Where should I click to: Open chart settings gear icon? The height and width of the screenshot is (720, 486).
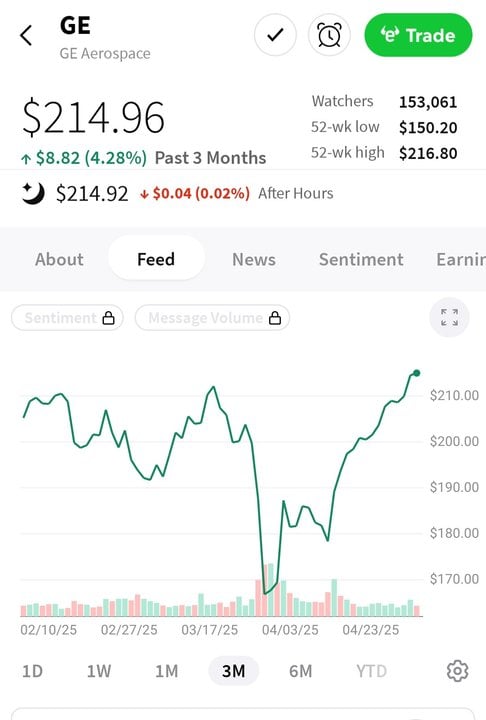458,671
